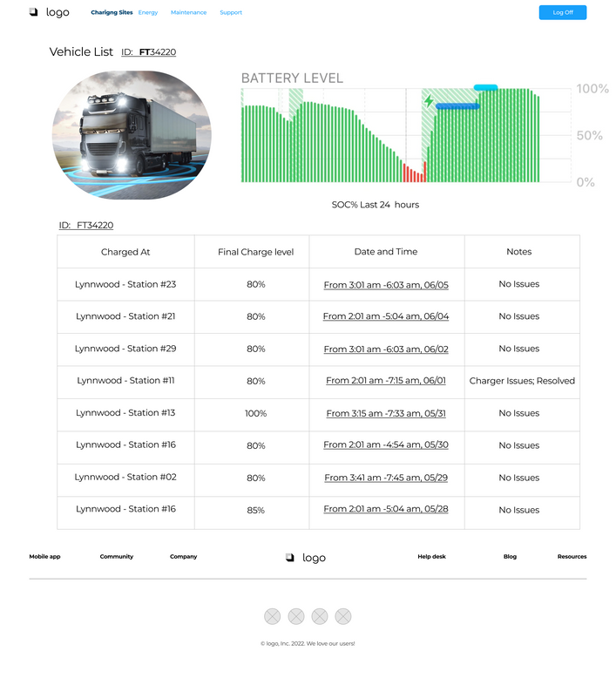
Task: Click the logo icon in the header
Action: point(33,12)
